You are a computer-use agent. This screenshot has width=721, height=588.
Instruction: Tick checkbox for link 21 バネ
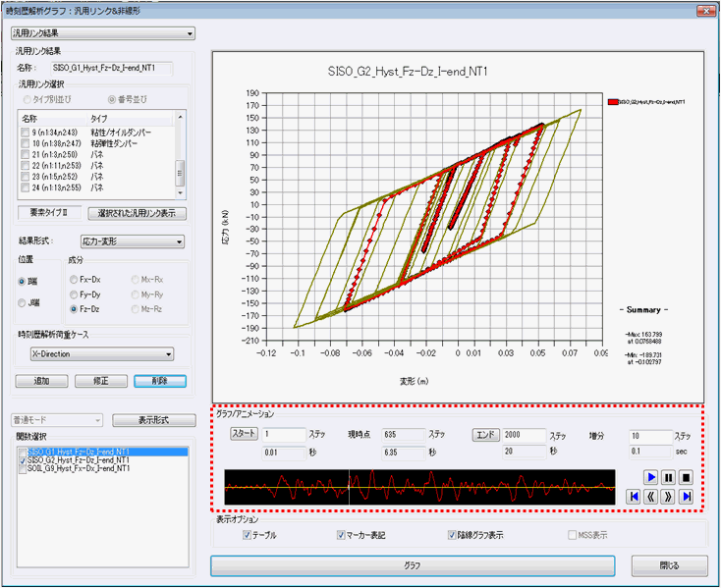tap(25, 154)
